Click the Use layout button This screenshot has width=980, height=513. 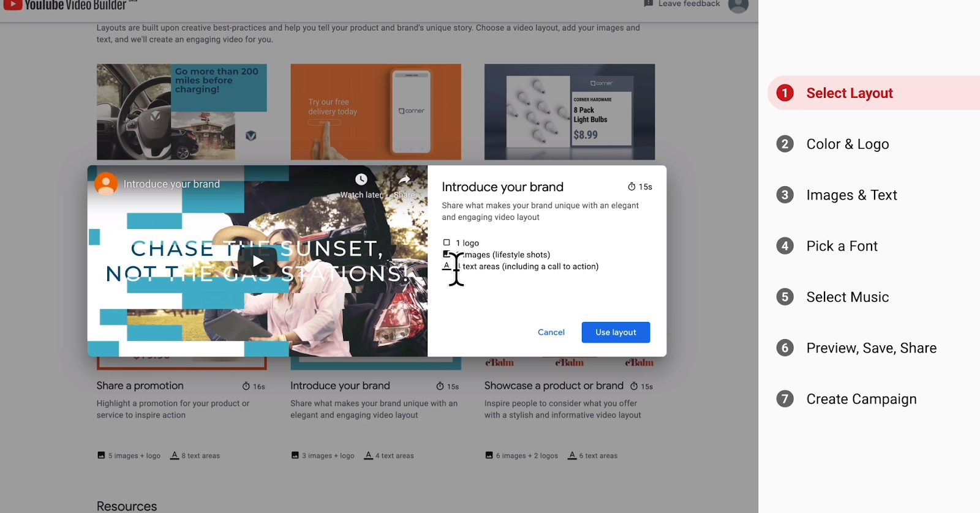616,332
